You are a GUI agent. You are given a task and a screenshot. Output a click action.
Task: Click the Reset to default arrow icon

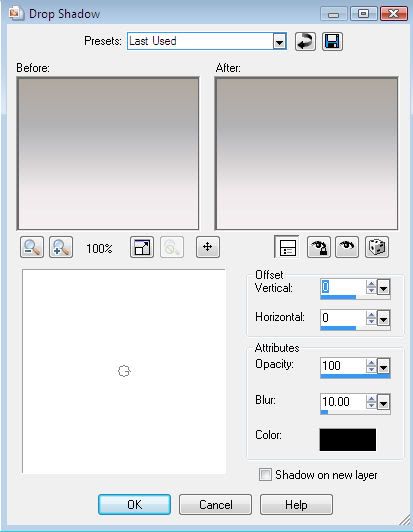(305, 41)
